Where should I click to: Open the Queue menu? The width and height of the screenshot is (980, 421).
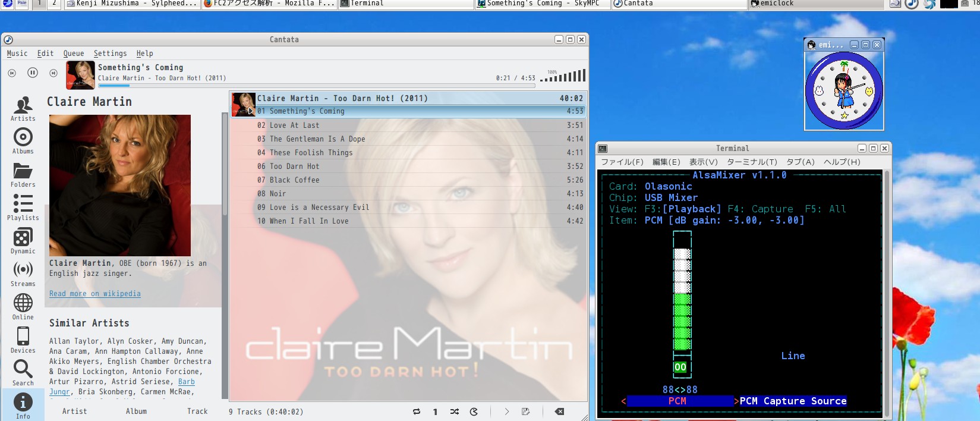tap(74, 54)
